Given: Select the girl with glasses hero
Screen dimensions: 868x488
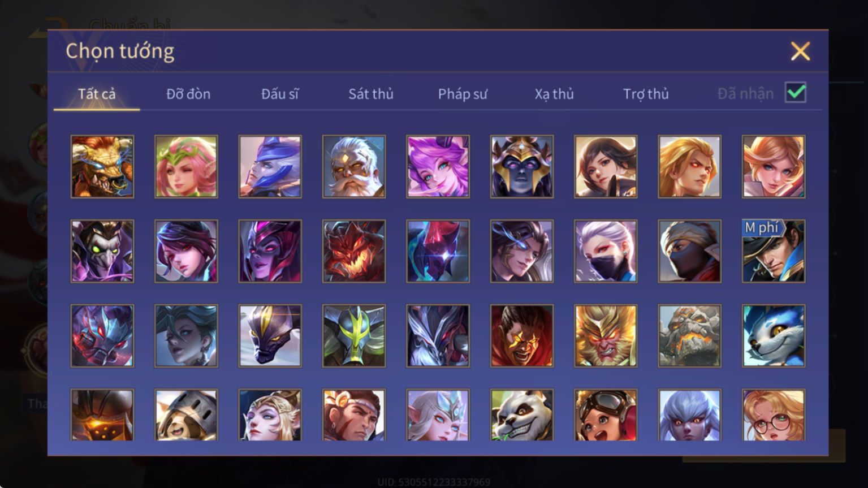Looking at the screenshot, I should point(774,414).
